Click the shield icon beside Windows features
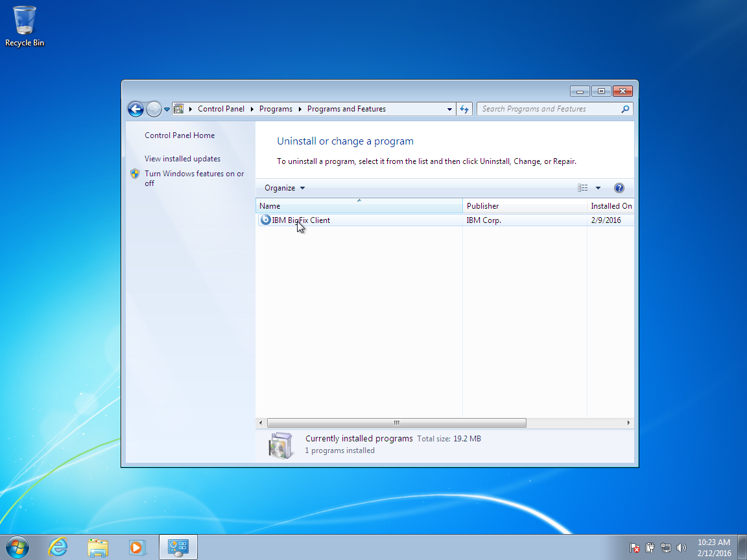This screenshot has width=747, height=560. pos(135,174)
